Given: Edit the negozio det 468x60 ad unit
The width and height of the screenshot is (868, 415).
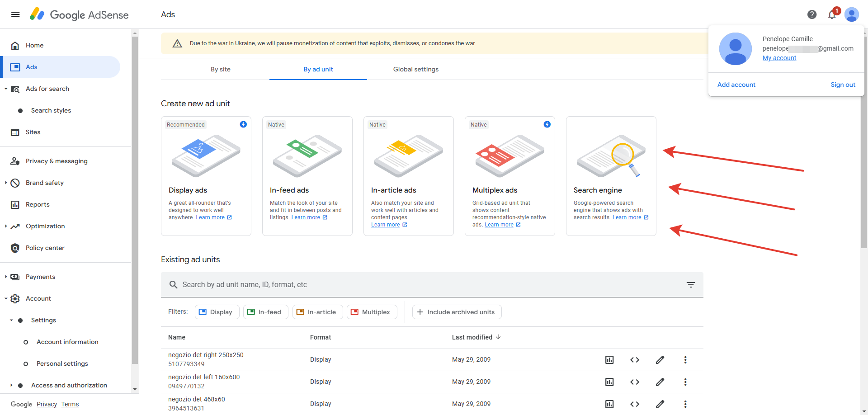Looking at the screenshot, I should 660,404.
